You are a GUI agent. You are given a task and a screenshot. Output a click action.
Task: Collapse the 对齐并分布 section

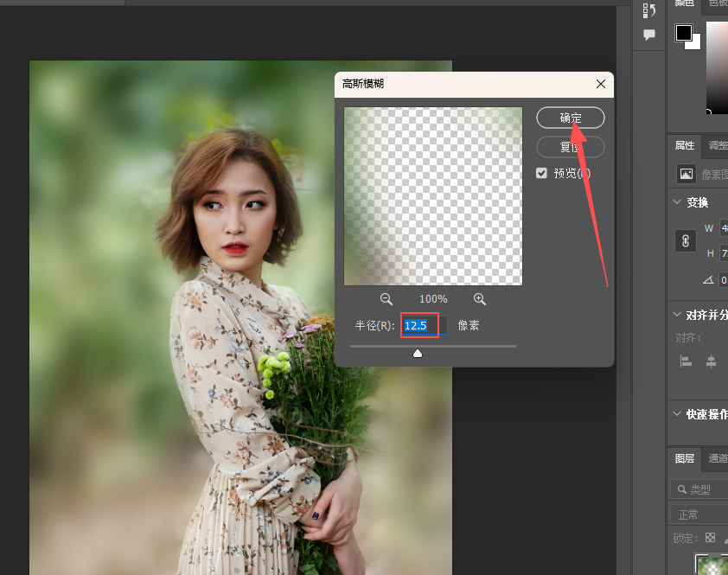pos(677,315)
